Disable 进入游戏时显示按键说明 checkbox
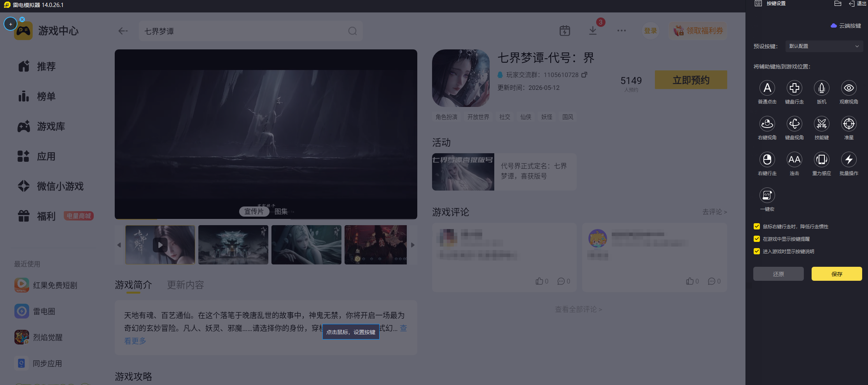This screenshot has height=385, width=868. click(757, 251)
